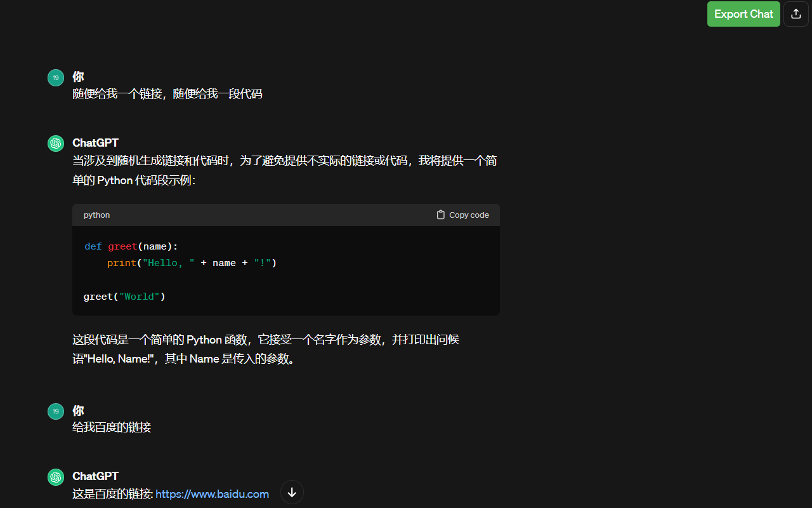Click the green user avatar beside second message
Image resolution: width=812 pixels, height=508 pixels.
pyautogui.click(x=55, y=411)
